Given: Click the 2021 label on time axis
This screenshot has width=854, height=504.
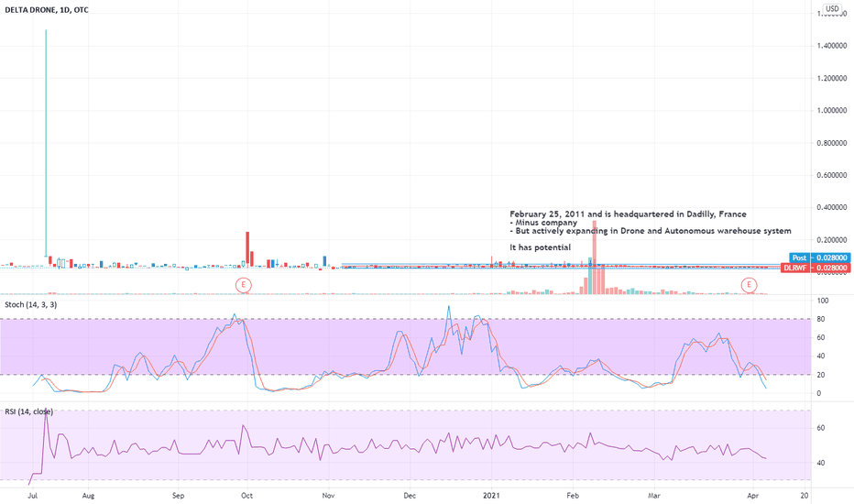Looking at the screenshot, I should pos(492,495).
